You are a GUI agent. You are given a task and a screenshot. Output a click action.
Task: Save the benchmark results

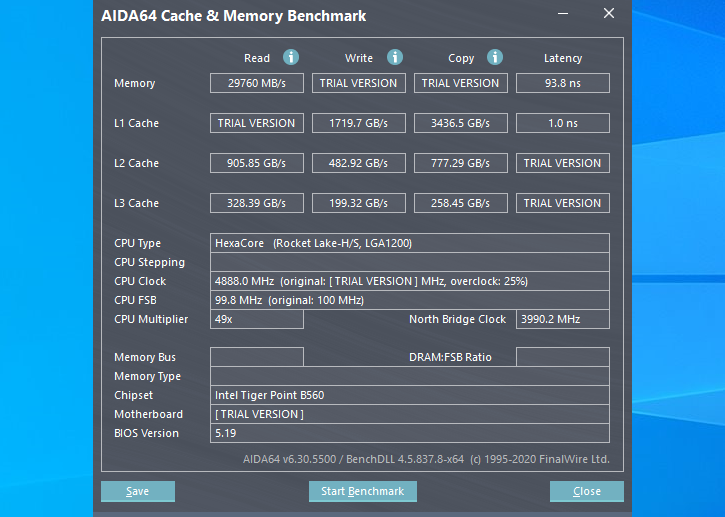pos(138,491)
